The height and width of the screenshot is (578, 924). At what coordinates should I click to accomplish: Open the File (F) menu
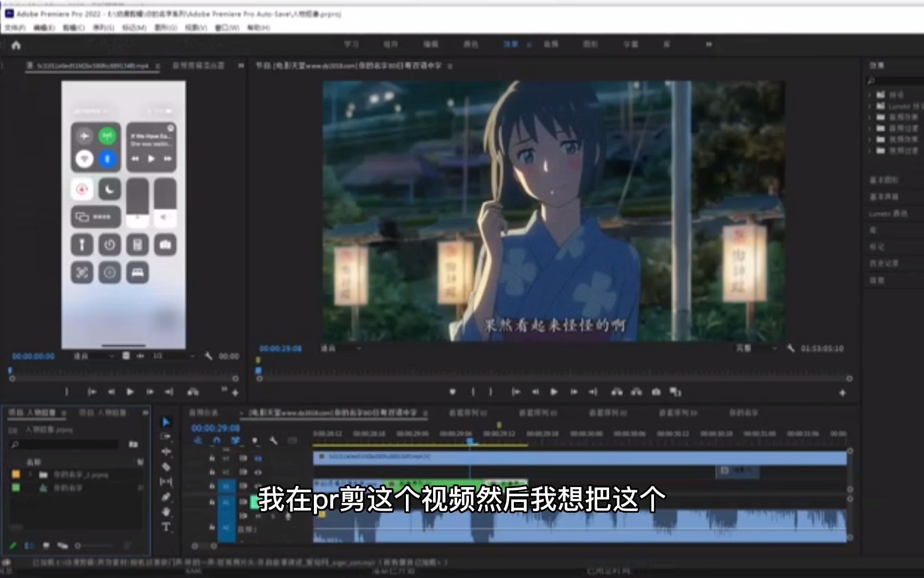(x=16, y=27)
